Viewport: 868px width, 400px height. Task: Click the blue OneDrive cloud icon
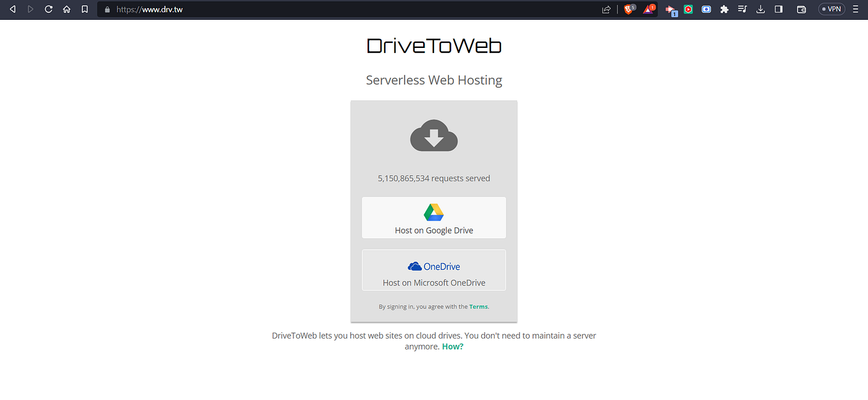point(415,266)
